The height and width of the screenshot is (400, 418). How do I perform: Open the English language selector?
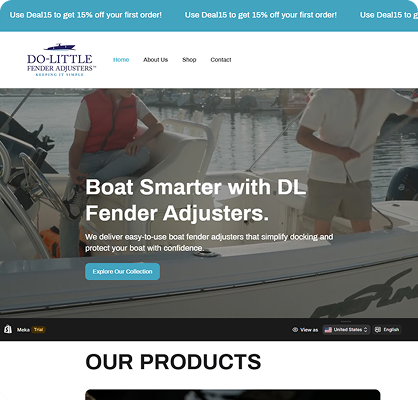point(387,330)
